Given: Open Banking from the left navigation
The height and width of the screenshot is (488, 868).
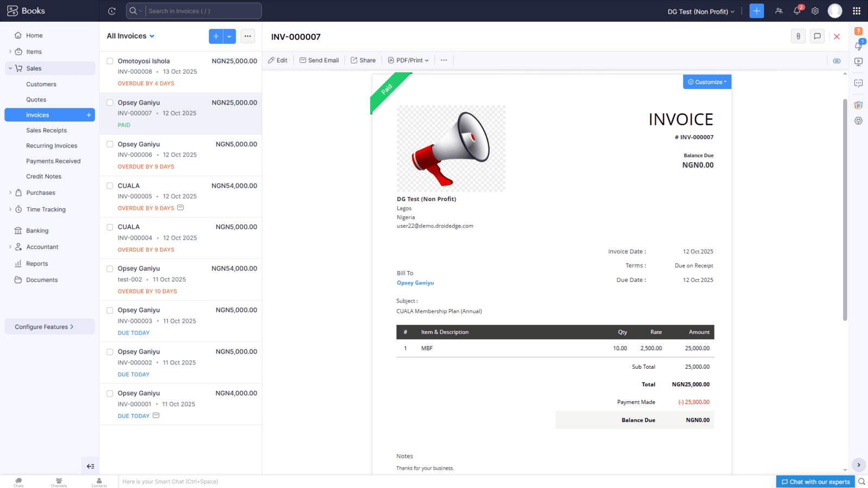Looking at the screenshot, I should tap(37, 230).
